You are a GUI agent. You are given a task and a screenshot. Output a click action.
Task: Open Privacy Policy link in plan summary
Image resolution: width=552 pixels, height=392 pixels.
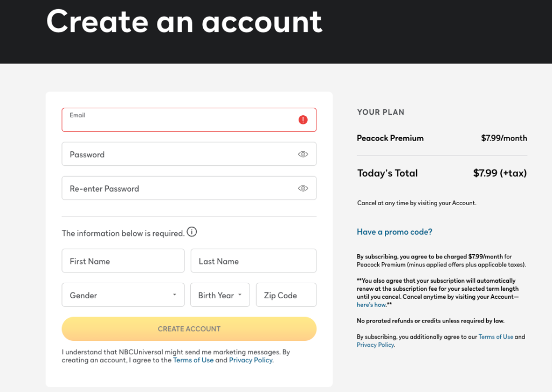point(375,345)
